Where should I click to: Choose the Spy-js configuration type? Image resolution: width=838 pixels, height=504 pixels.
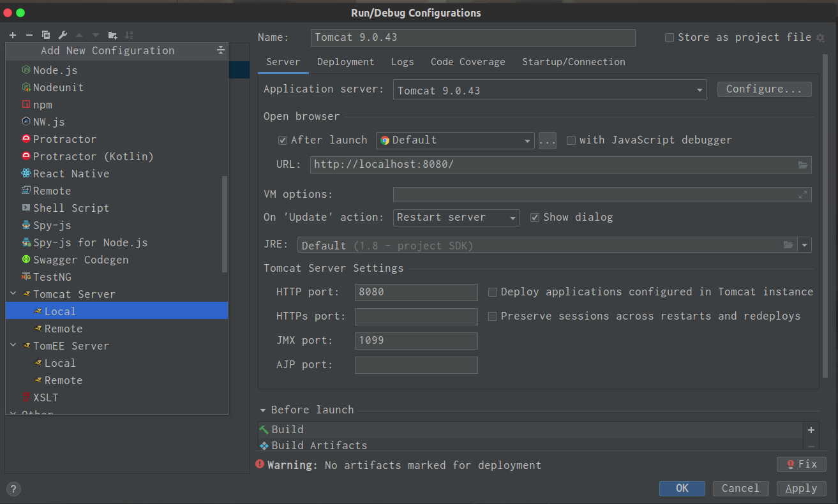coord(117,225)
